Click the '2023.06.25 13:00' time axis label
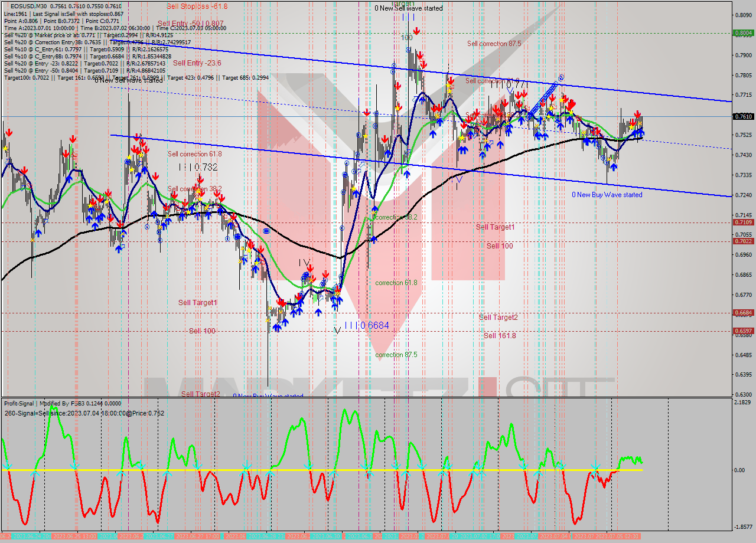756x543 pixels. (x=74, y=537)
